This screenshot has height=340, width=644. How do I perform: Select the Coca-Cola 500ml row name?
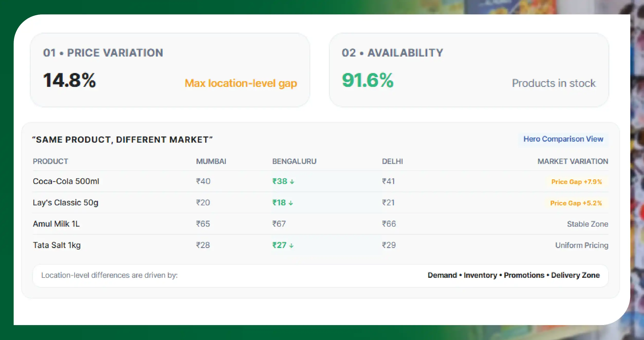tap(66, 181)
